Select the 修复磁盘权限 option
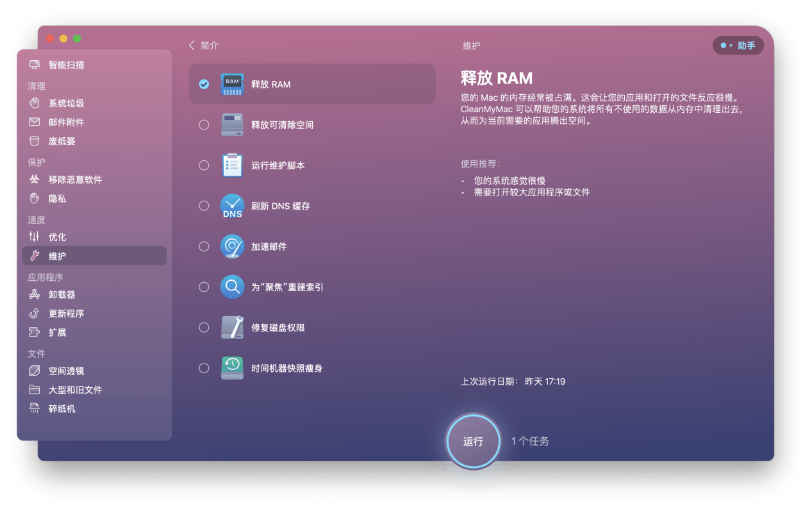Image resolution: width=812 pixels, height=511 pixels. coord(204,327)
